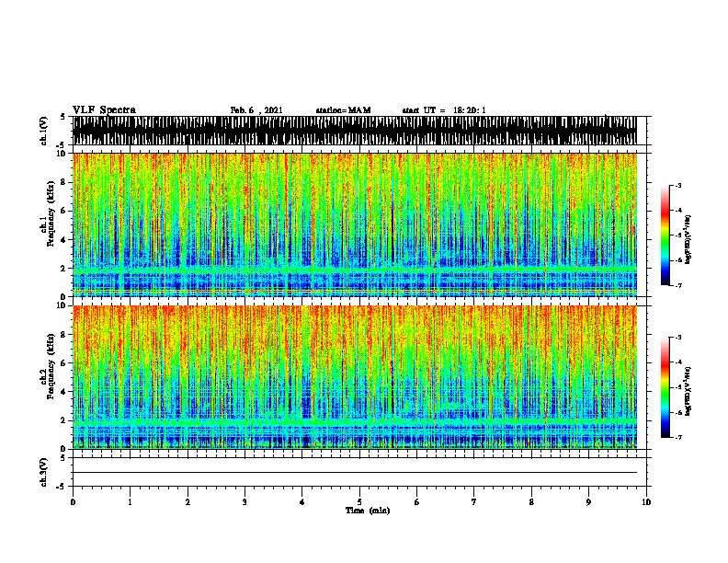728x563 pixels.
Task: Click the log(PSD) label beside ch.1 colorbar
Action: 688,239
